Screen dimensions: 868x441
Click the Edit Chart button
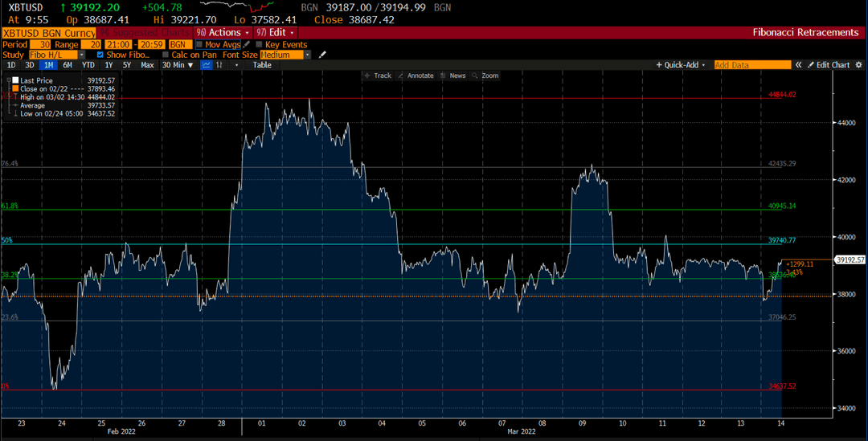(828, 65)
